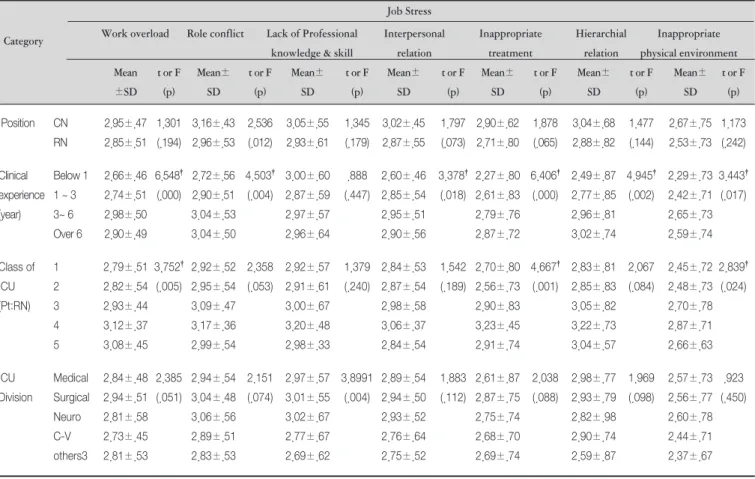Select the "CN" row label

pos(61,123)
